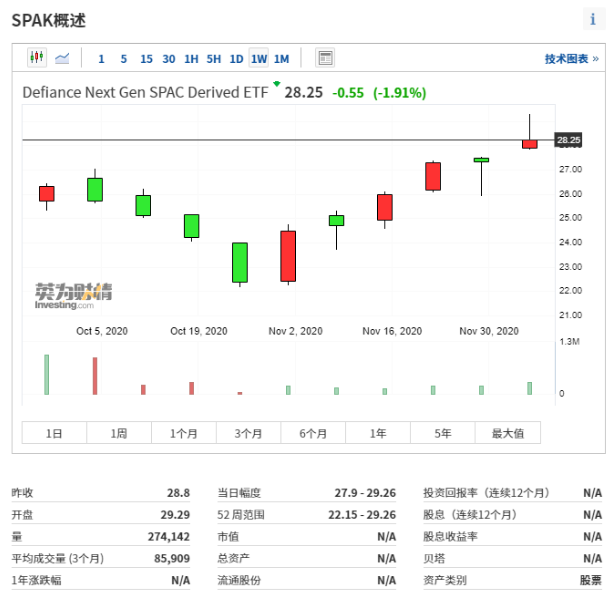The image size is (610, 594).
Task: Select the 1D interval
Action: point(236,59)
